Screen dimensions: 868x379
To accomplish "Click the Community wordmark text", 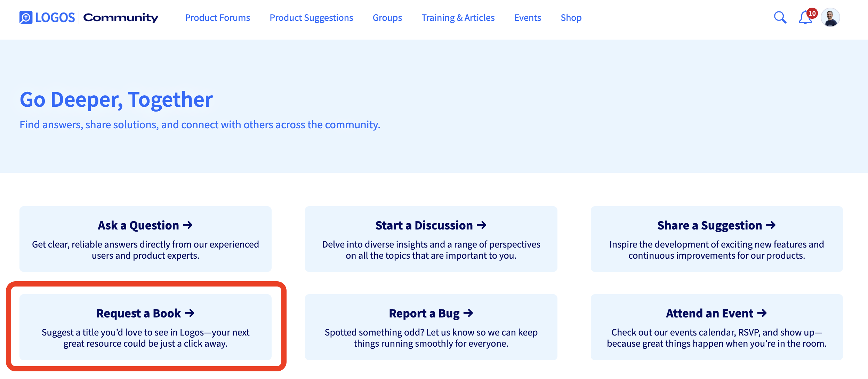I will point(121,17).
